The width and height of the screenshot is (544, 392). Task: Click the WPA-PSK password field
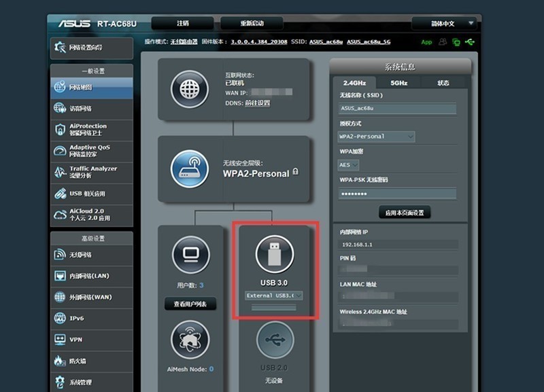397,194
